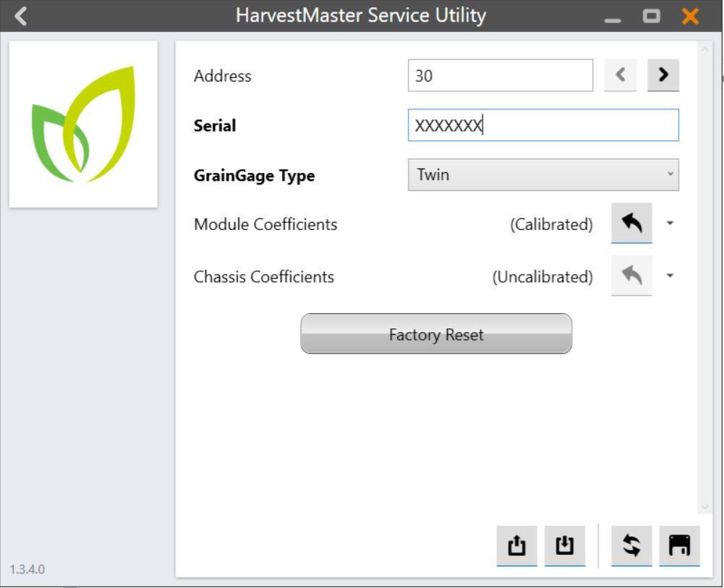Click the Serial label

click(x=215, y=126)
